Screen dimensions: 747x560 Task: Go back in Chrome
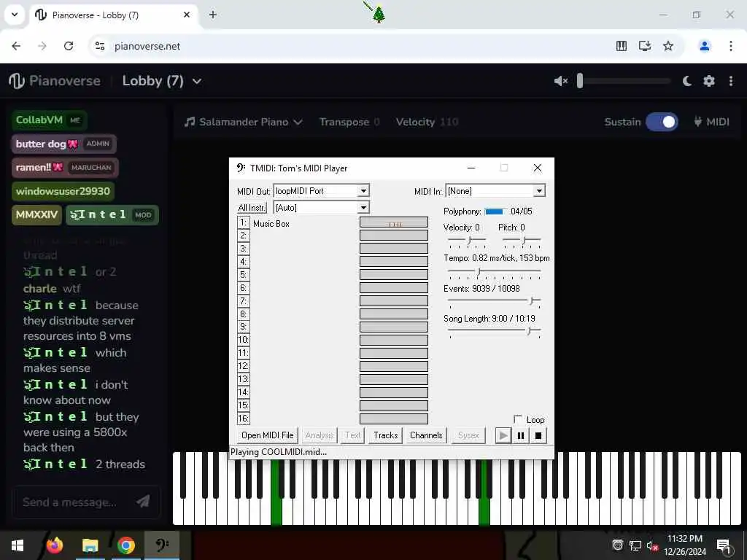click(x=16, y=46)
